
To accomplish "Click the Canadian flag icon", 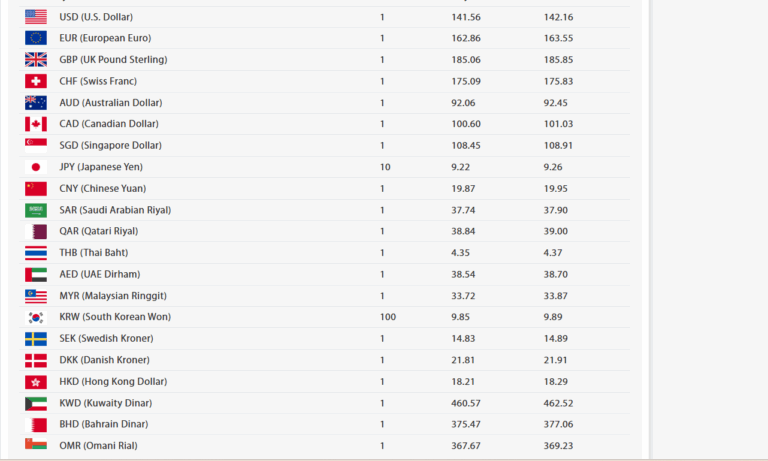I will coord(36,124).
